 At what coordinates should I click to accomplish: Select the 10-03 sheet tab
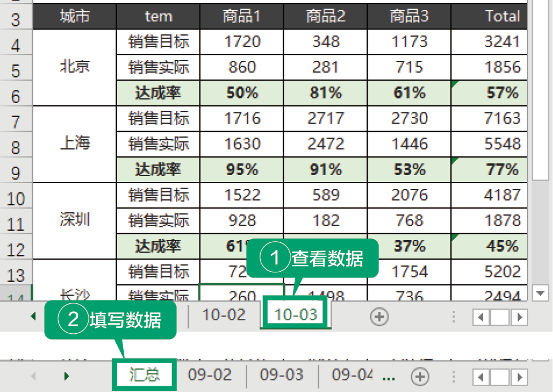click(x=295, y=314)
